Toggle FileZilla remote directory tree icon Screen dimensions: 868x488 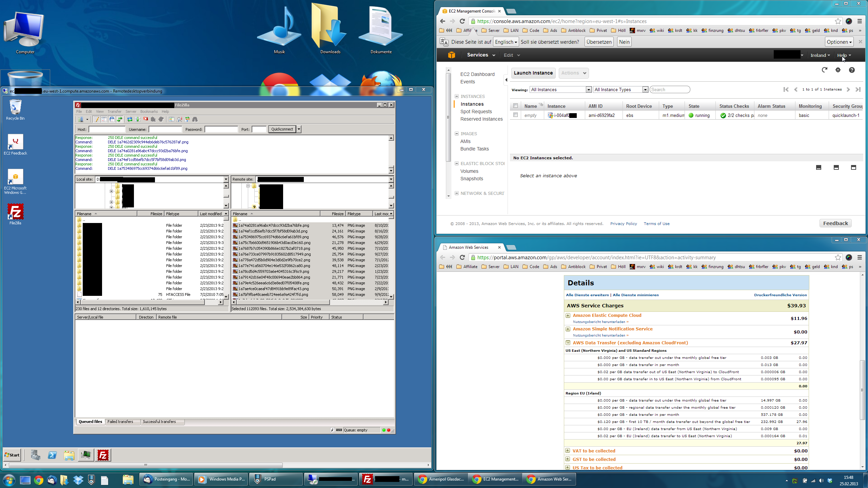(112, 119)
